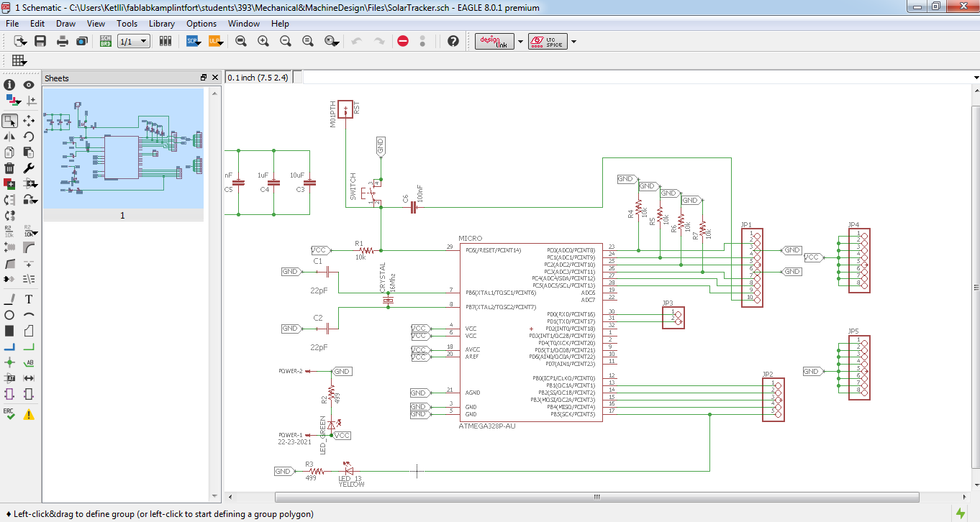Screen dimensions: 980x522
Task: Expand the arrow beside LTC SPICE
Action: [573, 41]
